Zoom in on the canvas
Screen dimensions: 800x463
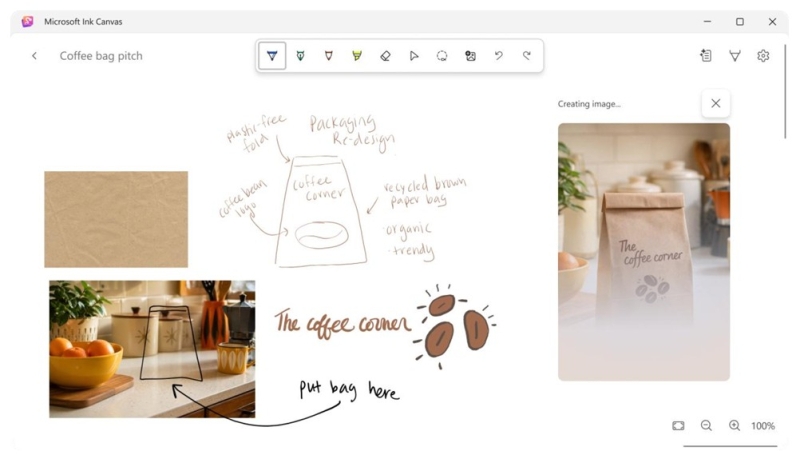pos(734,426)
